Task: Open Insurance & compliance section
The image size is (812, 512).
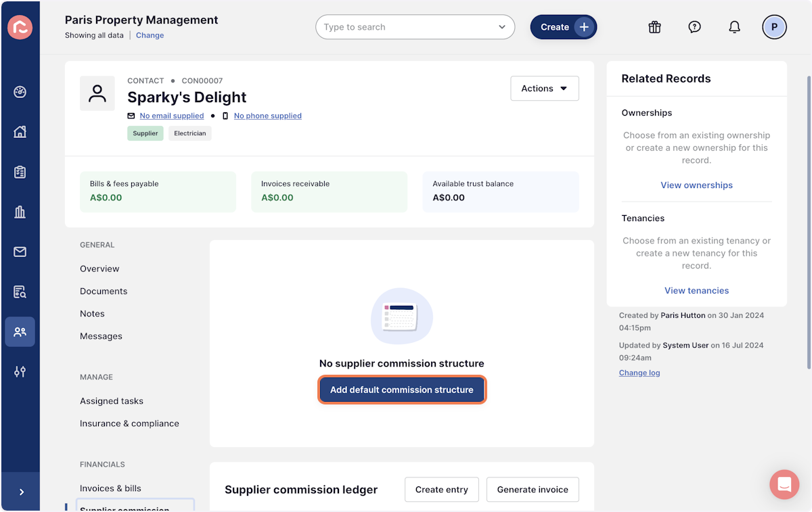Action: coord(129,423)
